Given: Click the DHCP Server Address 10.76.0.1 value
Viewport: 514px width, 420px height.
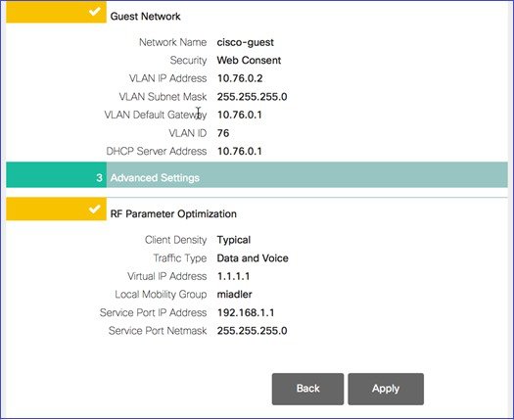Looking at the screenshot, I should tap(240, 152).
